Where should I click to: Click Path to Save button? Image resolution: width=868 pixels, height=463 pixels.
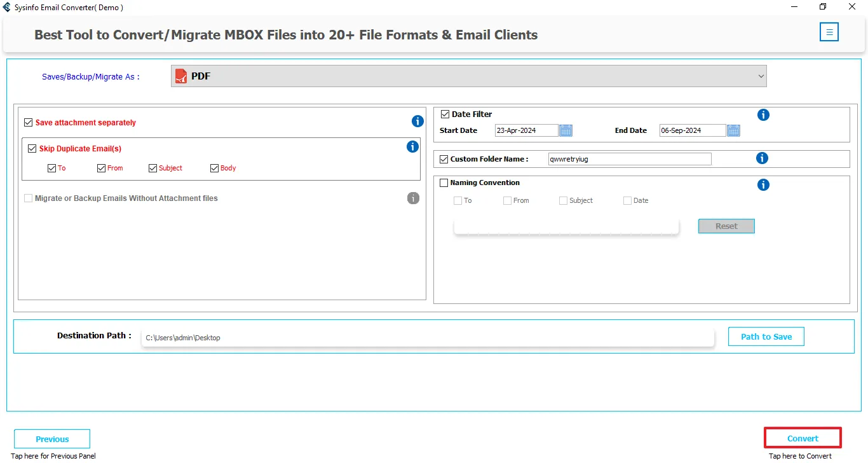(766, 336)
